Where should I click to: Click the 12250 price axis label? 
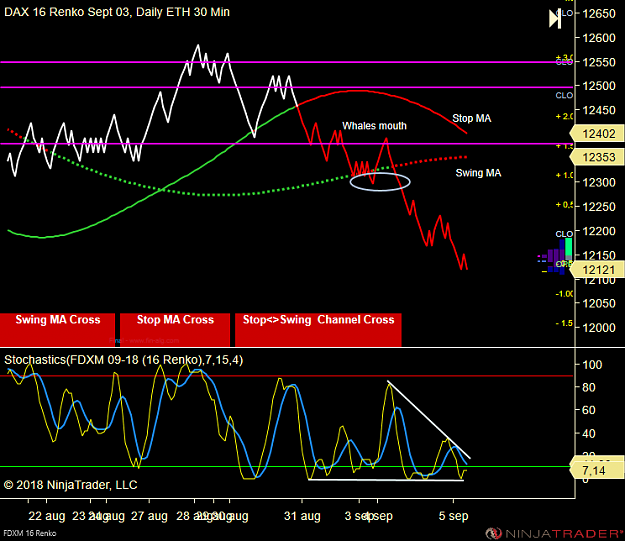tap(599, 207)
